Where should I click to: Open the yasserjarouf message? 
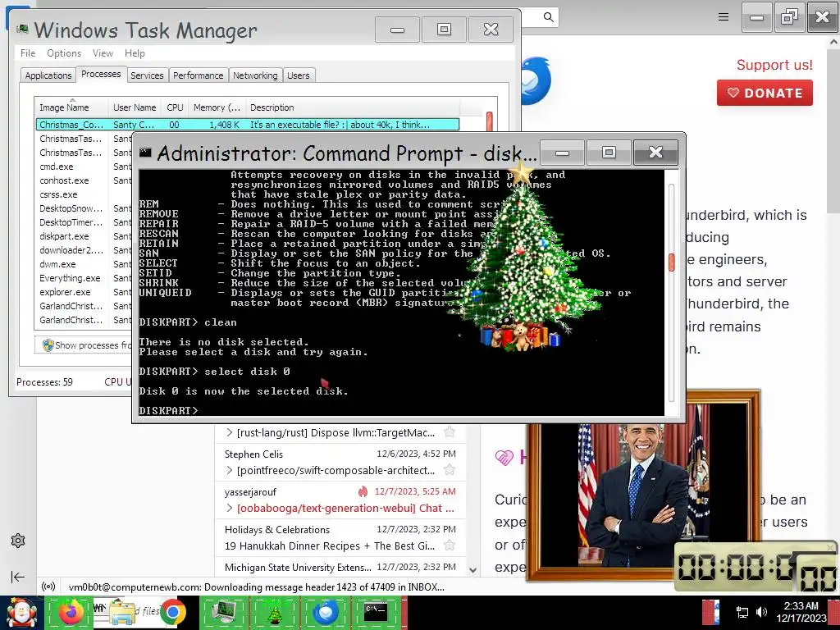pyautogui.click(x=340, y=500)
